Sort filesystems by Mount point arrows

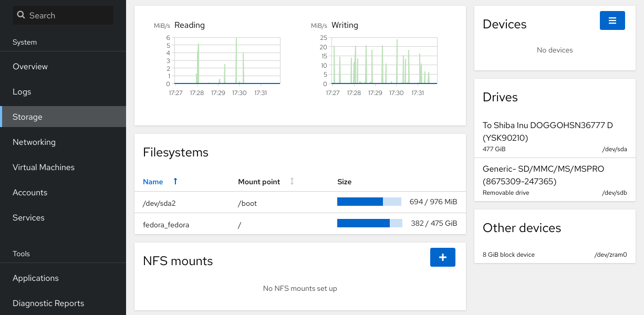(x=292, y=181)
